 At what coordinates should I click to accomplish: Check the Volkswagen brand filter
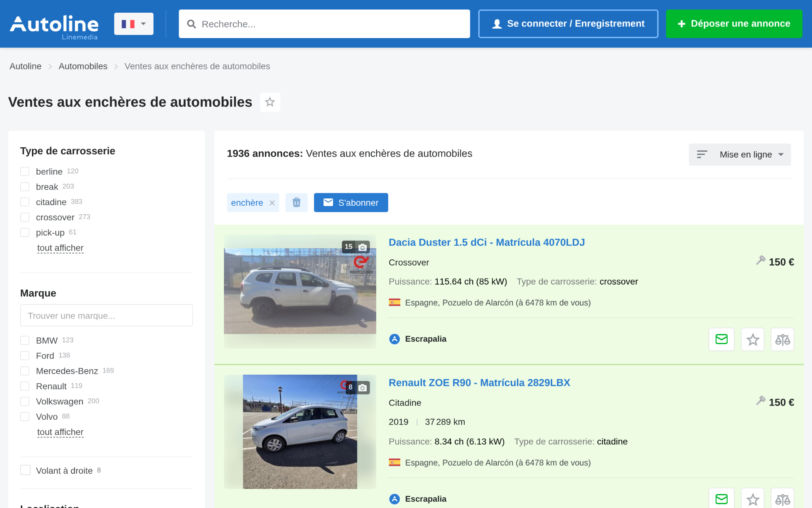(x=25, y=402)
